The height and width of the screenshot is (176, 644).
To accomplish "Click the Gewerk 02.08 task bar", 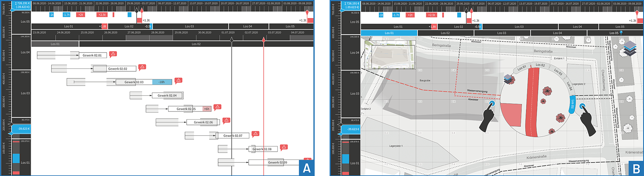I will coord(263,149).
